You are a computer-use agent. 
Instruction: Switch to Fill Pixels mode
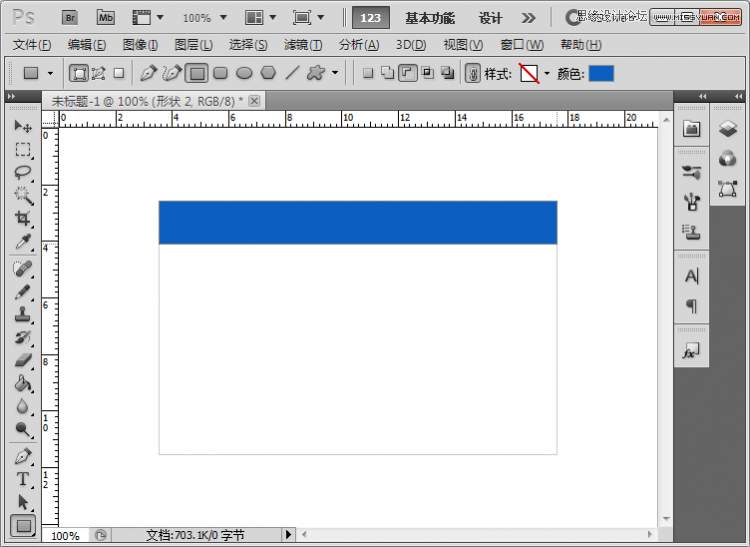pyautogui.click(x=119, y=73)
